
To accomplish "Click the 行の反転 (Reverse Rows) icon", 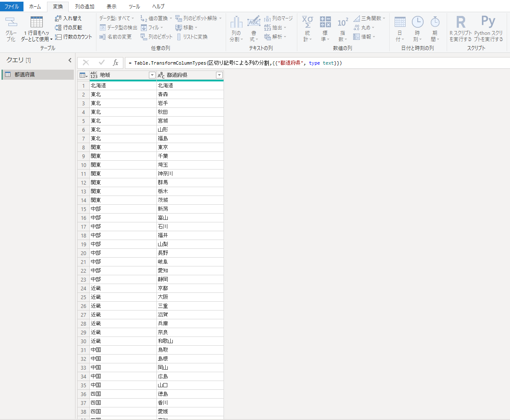I will click(x=58, y=28).
